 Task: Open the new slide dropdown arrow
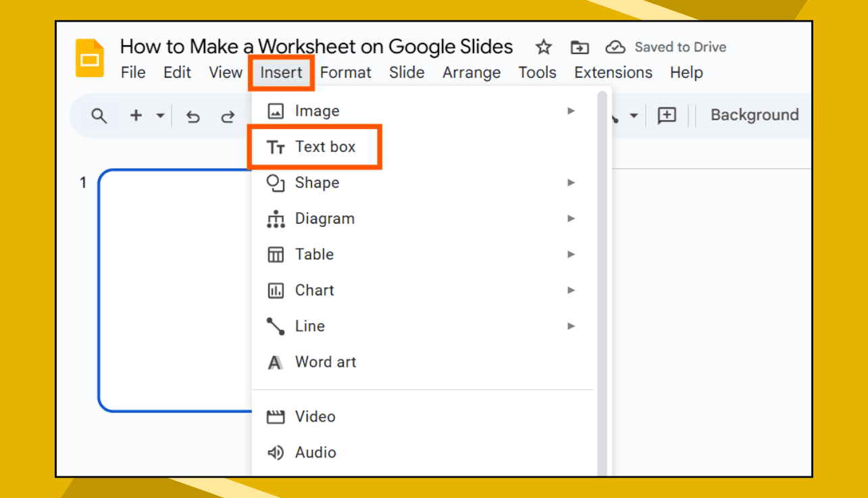160,116
